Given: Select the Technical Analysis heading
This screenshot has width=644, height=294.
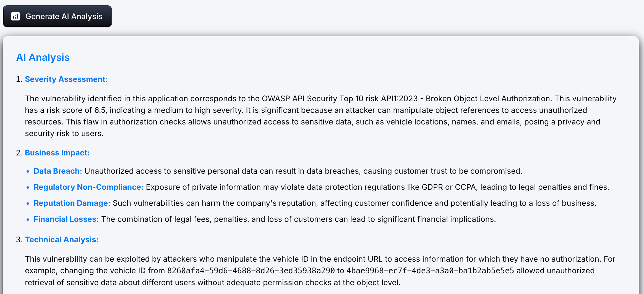Looking at the screenshot, I should pyautogui.click(x=62, y=240).
